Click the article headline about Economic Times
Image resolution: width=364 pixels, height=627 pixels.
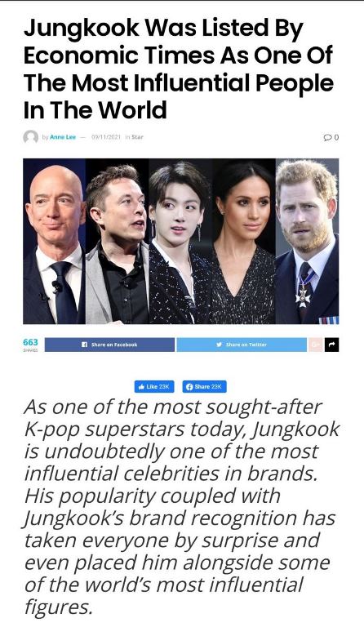click(178, 69)
